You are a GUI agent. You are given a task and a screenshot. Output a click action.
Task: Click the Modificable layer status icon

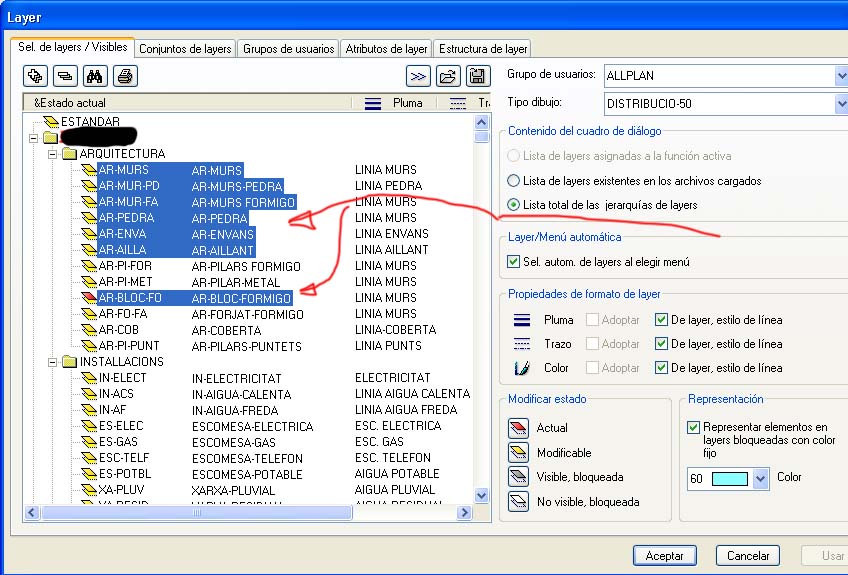[519, 452]
